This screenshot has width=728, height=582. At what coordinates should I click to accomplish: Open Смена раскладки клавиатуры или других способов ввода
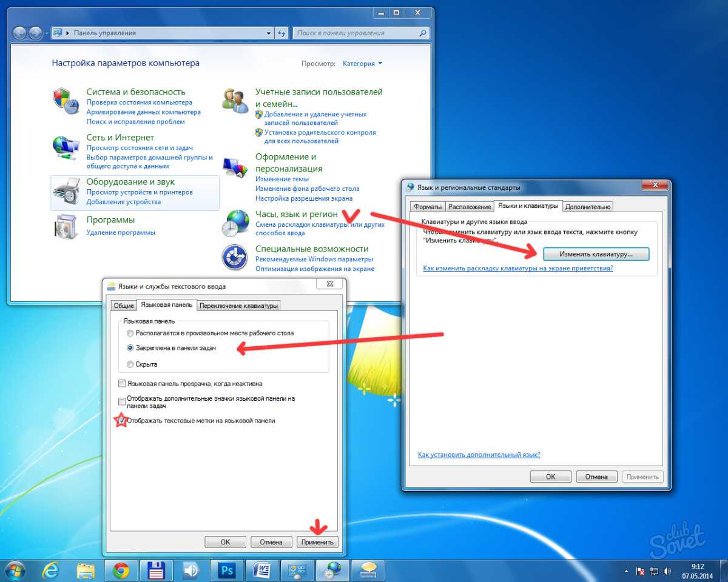pos(320,229)
